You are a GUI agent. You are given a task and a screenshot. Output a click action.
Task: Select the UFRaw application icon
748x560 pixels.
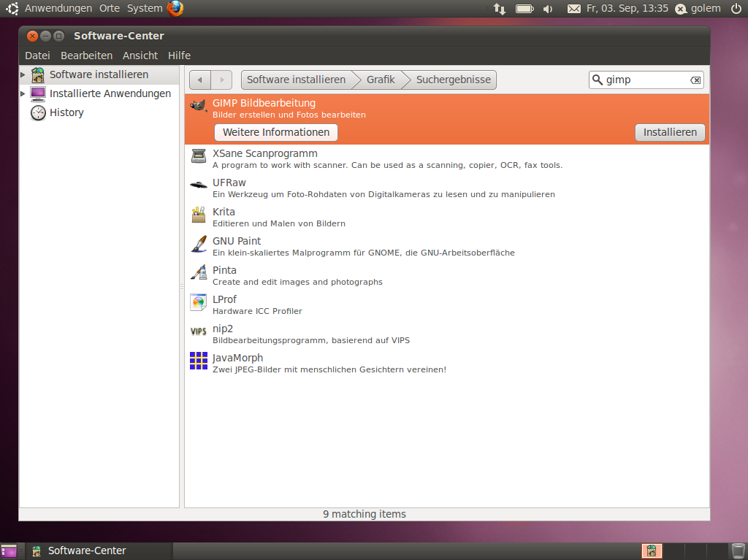tap(199, 185)
